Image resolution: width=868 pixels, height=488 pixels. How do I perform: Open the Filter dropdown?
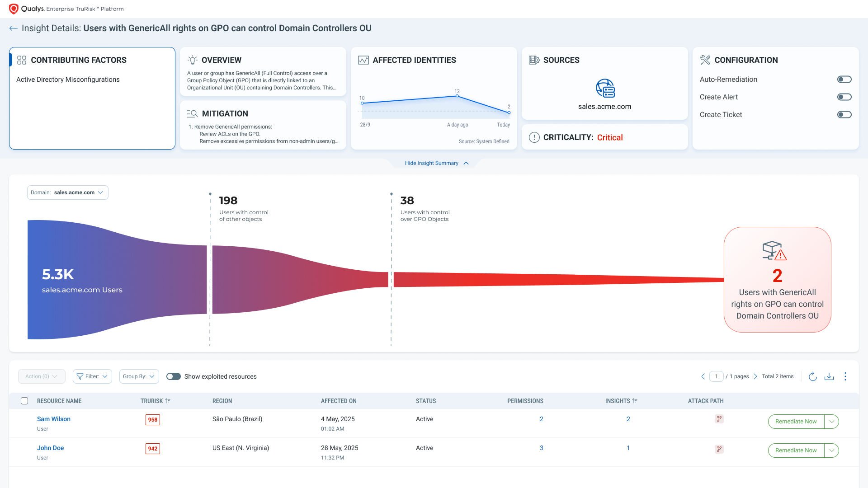[92, 376]
